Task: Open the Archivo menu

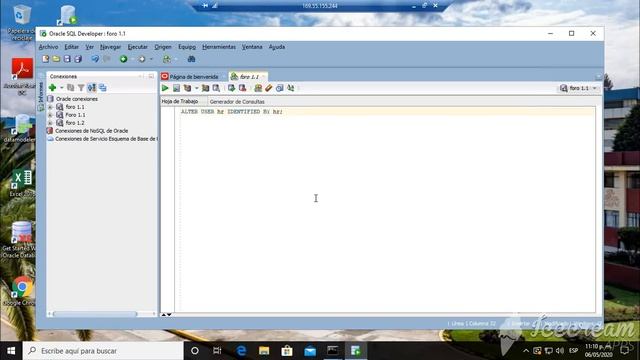Action: (49, 47)
